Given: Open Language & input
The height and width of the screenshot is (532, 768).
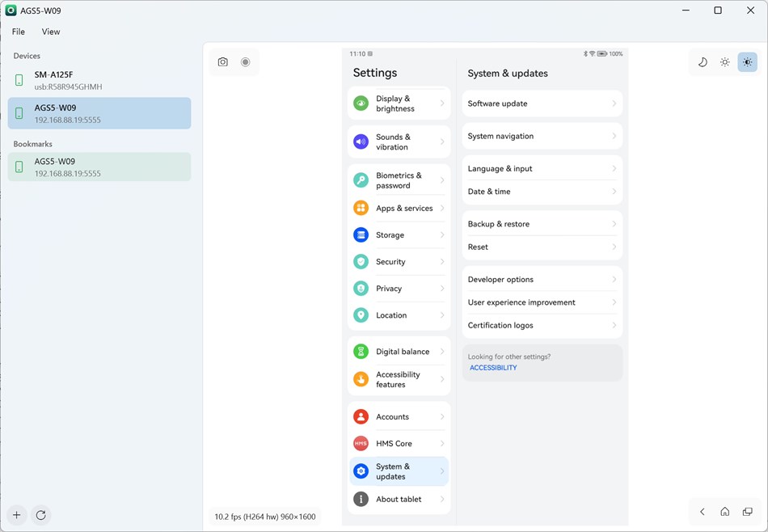Looking at the screenshot, I should 542,168.
